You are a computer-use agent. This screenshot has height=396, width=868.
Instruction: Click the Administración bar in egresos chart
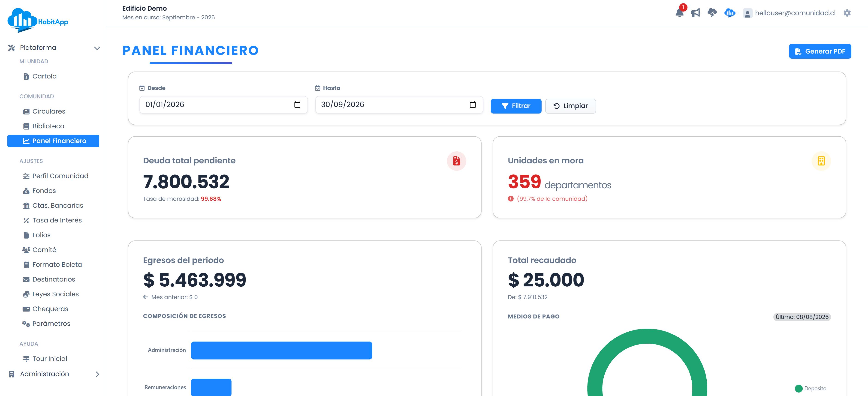[x=281, y=351]
